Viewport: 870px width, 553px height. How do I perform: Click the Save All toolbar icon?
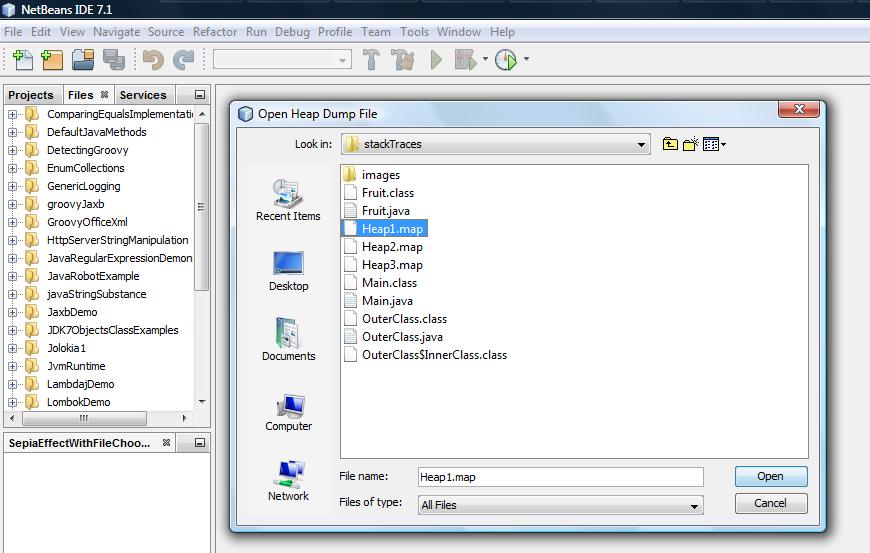[x=114, y=59]
